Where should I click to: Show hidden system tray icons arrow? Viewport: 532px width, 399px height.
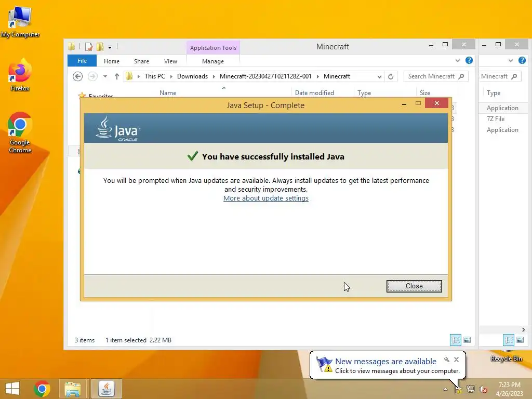click(445, 389)
